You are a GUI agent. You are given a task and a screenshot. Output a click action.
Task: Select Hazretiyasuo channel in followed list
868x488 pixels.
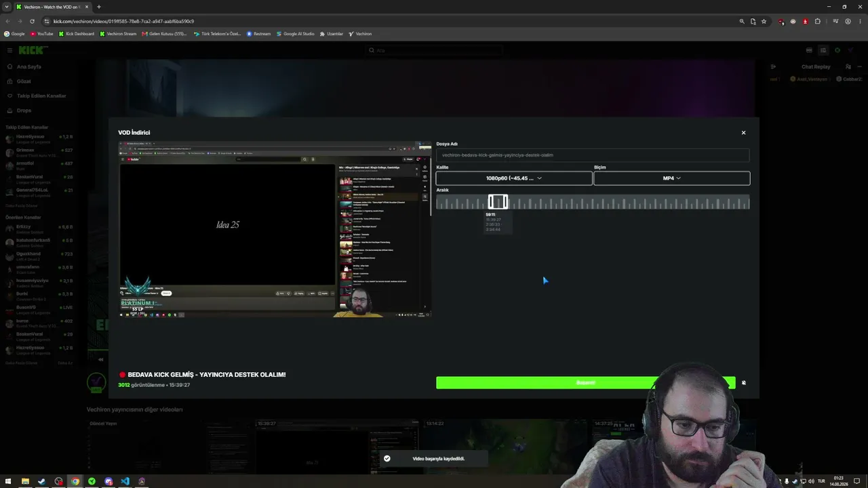[39, 140]
